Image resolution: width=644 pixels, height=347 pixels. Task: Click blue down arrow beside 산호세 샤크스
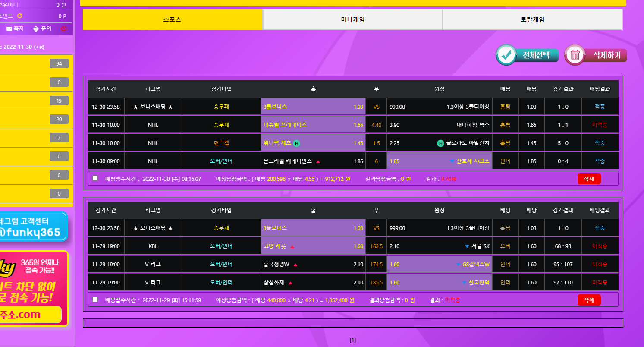click(452, 161)
